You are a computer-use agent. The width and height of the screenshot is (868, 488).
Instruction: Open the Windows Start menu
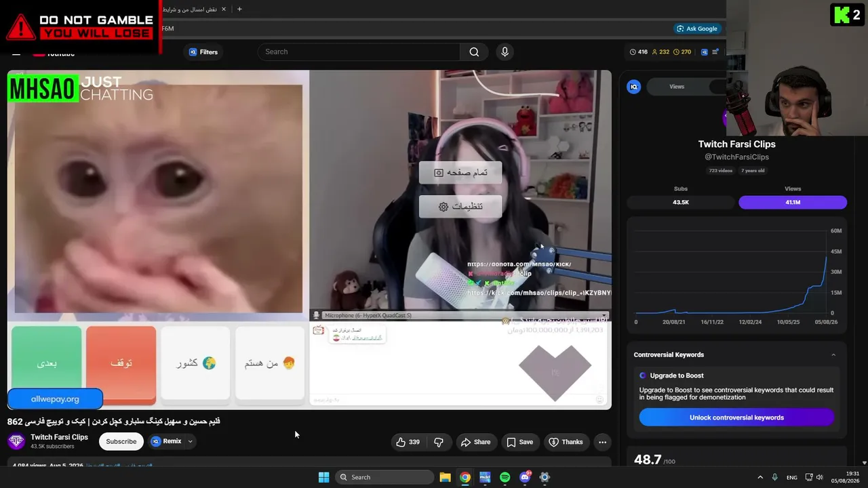324,477
